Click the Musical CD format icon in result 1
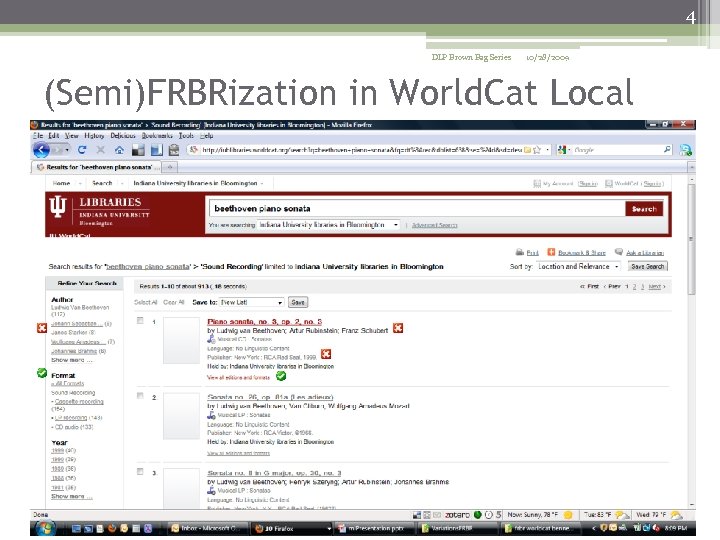The width and height of the screenshot is (720, 540). [211, 339]
